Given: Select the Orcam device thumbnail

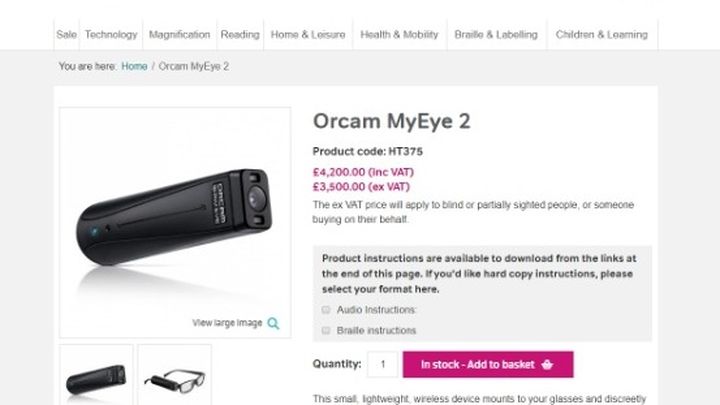Looking at the screenshot, I should 96,378.
